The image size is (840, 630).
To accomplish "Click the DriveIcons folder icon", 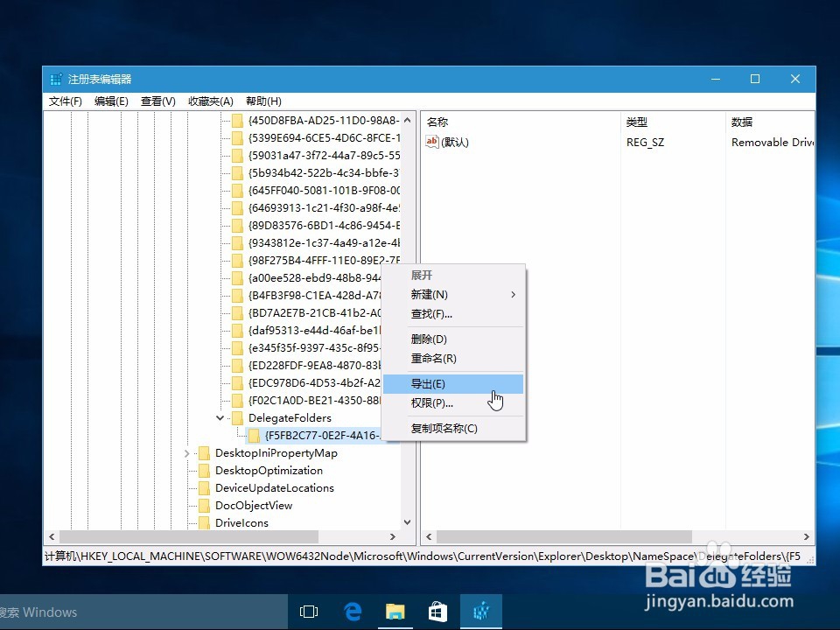I will (x=204, y=523).
